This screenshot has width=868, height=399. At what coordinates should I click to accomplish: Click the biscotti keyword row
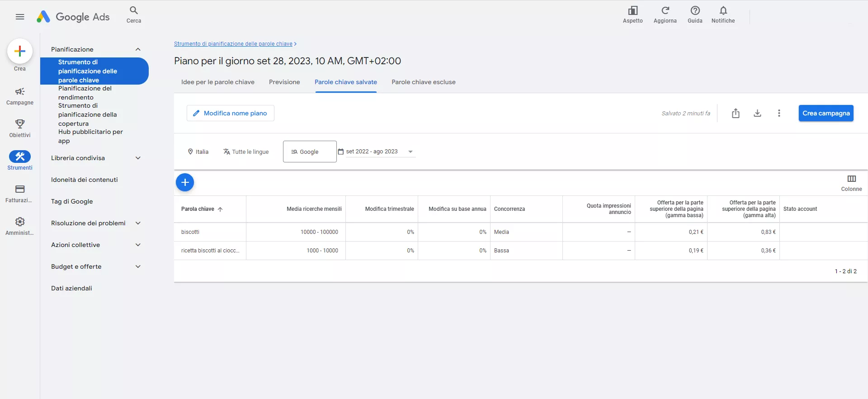click(190, 232)
